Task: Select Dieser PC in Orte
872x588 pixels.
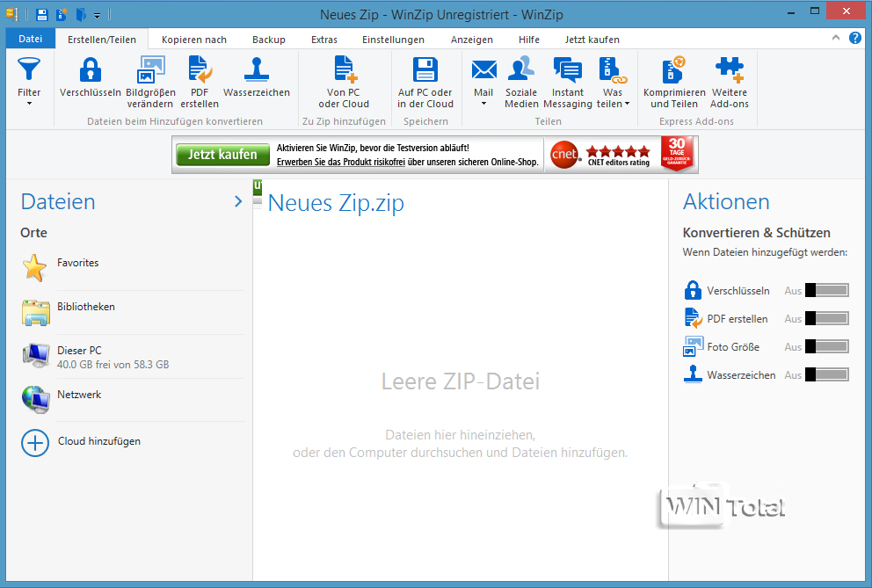Action: [x=133, y=356]
